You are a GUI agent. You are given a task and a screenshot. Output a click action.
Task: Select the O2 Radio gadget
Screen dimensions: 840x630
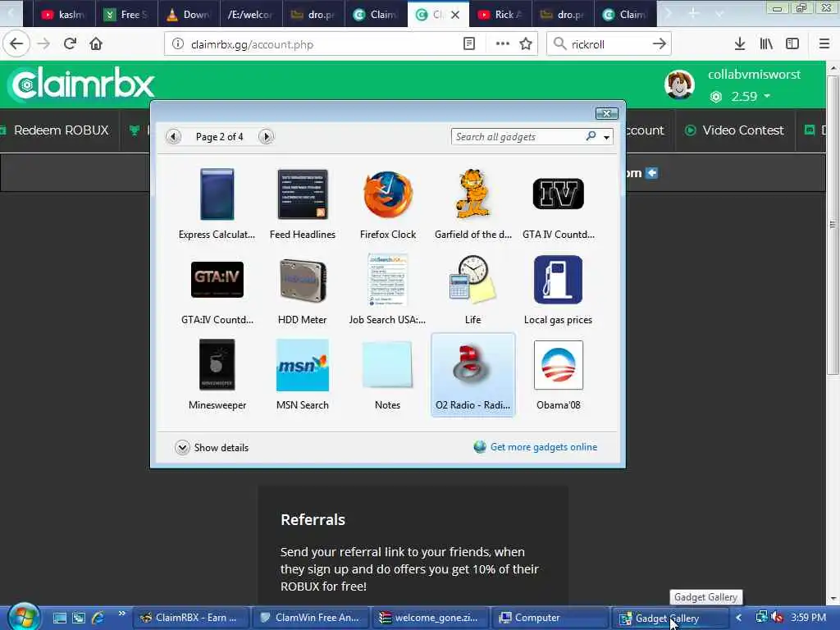(x=473, y=374)
